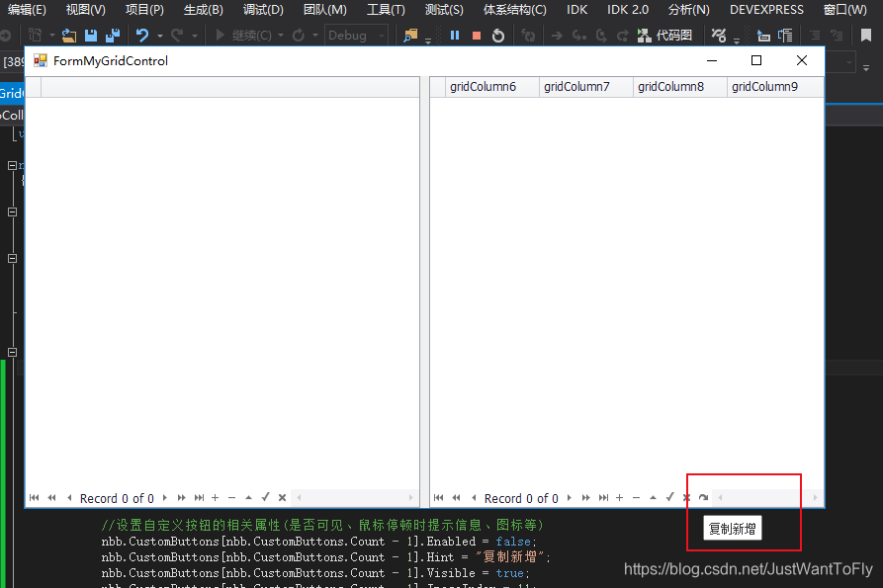Pause debugging with the Break All icon
Image resolution: width=883 pixels, height=588 pixels.
point(455,36)
